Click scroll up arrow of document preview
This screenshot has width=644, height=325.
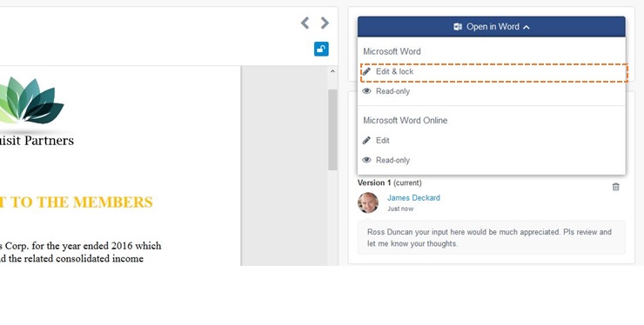332,71
